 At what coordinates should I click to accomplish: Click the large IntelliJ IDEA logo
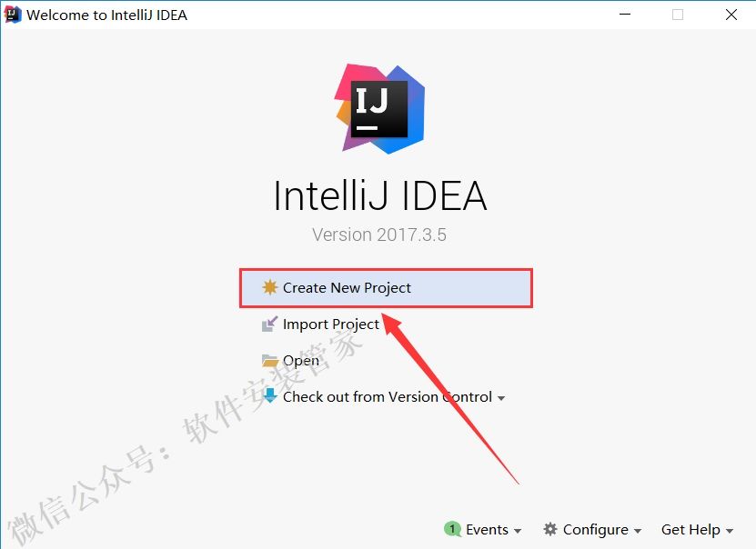click(x=380, y=109)
